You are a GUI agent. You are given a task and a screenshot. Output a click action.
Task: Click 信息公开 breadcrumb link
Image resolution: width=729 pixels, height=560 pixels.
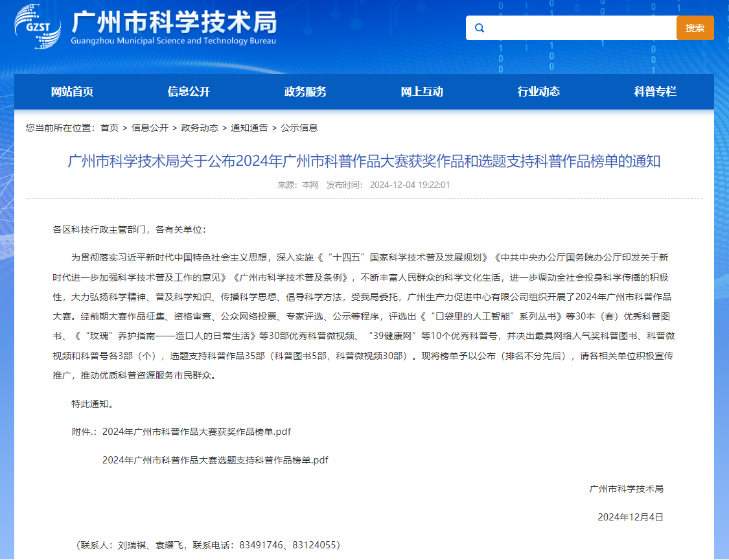pyautogui.click(x=150, y=128)
